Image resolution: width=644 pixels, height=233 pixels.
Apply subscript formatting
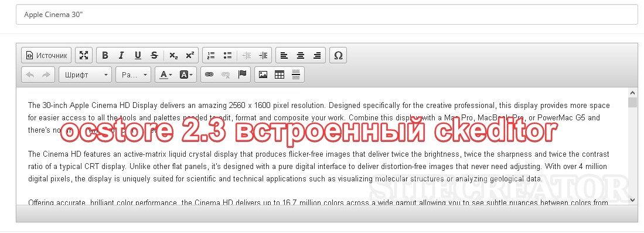click(173, 55)
